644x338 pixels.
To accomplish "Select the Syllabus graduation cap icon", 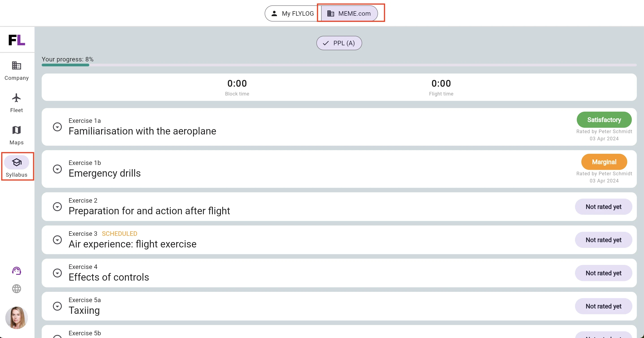I will click(x=17, y=162).
